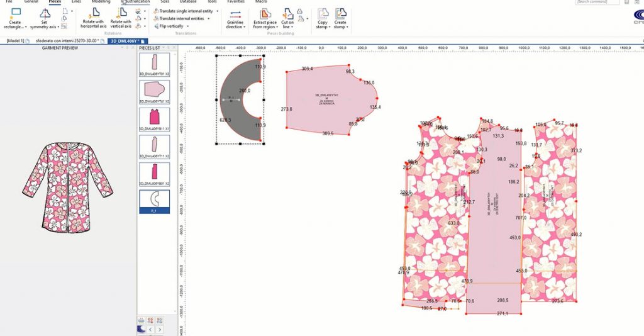Screen dimensions: 644x336
Task: Click the Copy stamp icon
Action: [x=323, y=14]
